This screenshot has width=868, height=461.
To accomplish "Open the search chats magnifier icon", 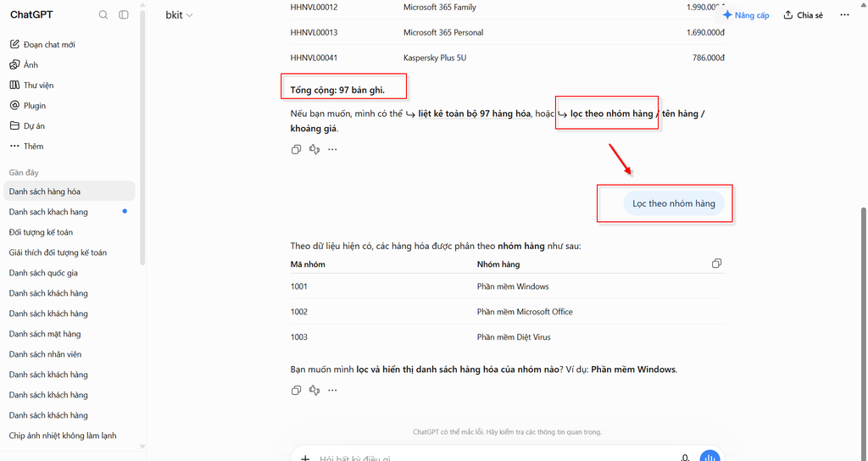I will click(x=103, y=15).
